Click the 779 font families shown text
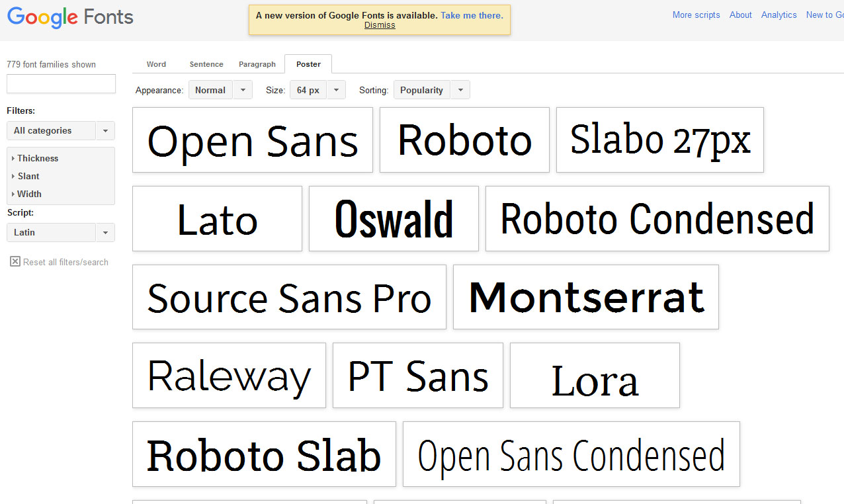This screenshot has height=504, width=844. point(52,64)
